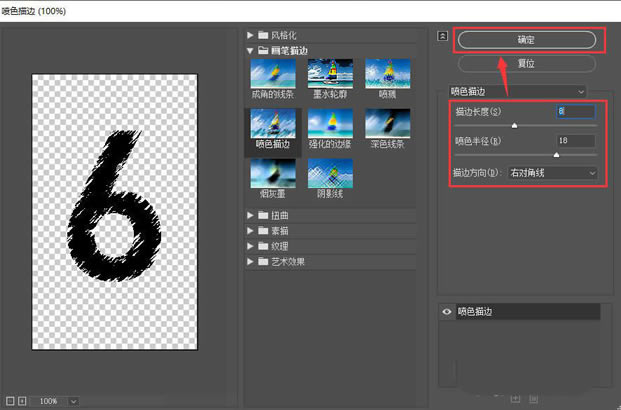Click the delete effect layer icon
The width and height of the screenshot is (621, 410).
(533, 399)
